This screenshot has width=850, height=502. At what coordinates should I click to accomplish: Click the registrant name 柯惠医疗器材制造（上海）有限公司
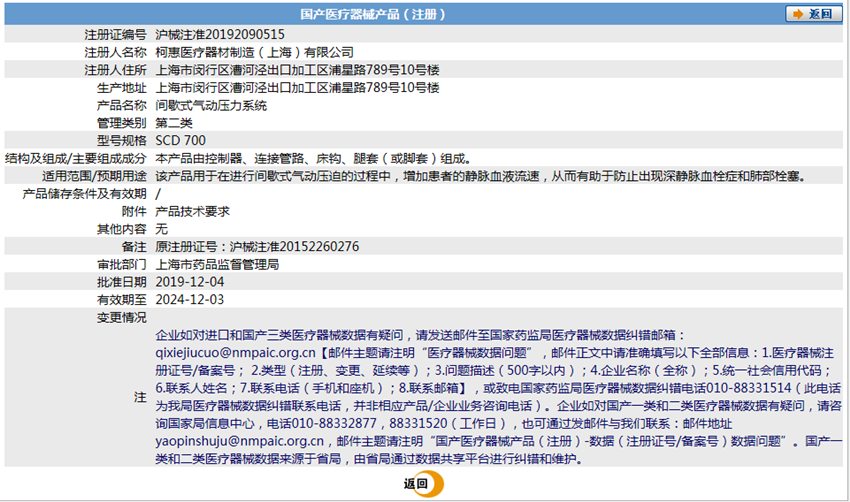coord(254,52)
